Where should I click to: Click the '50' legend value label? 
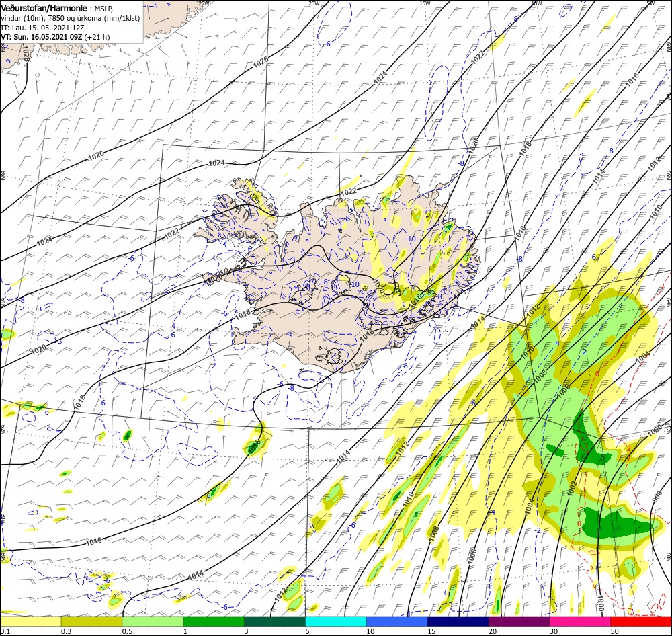pos(615,631)
